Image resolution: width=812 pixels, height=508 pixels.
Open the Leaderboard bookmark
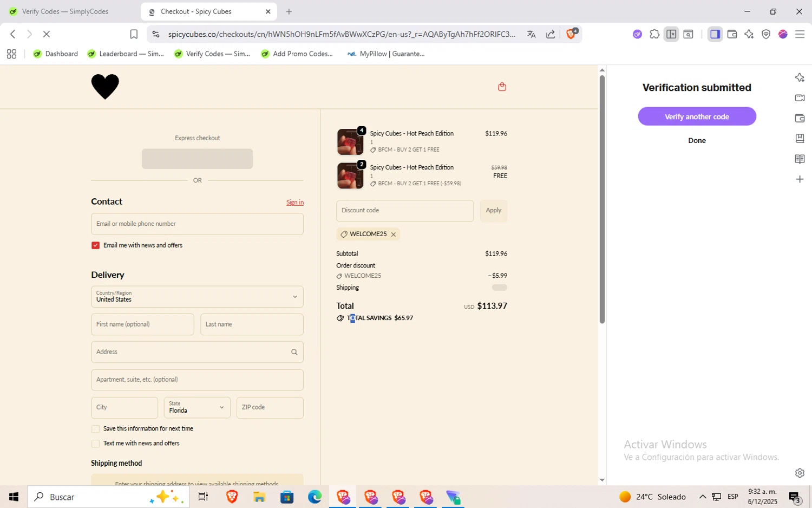tap(126, 54)
